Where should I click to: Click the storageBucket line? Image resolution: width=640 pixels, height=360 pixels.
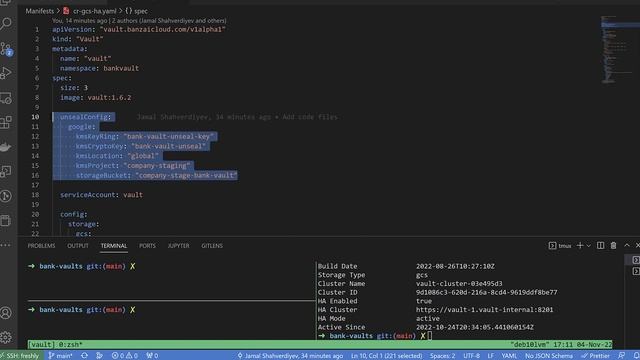click(x=156, y=176)
